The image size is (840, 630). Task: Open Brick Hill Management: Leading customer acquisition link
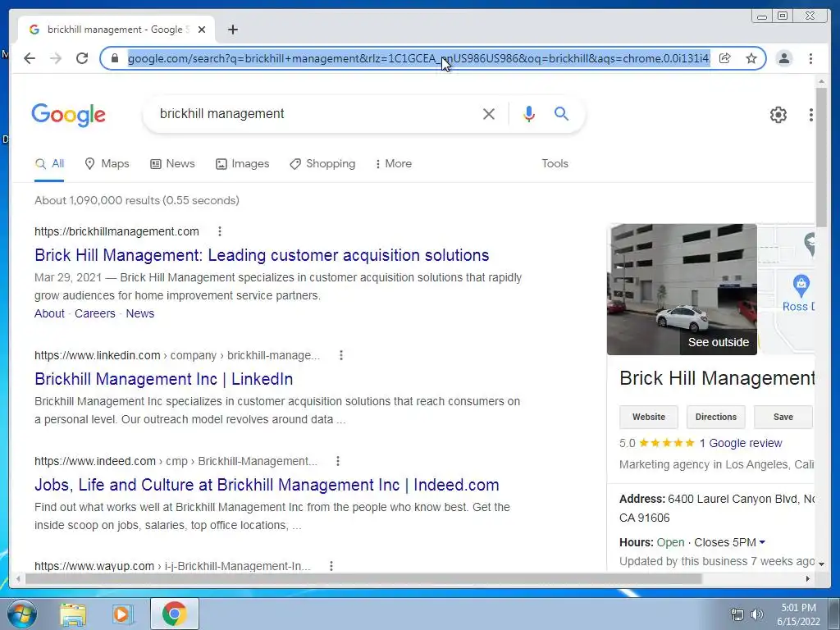click(x=262, y=255)
